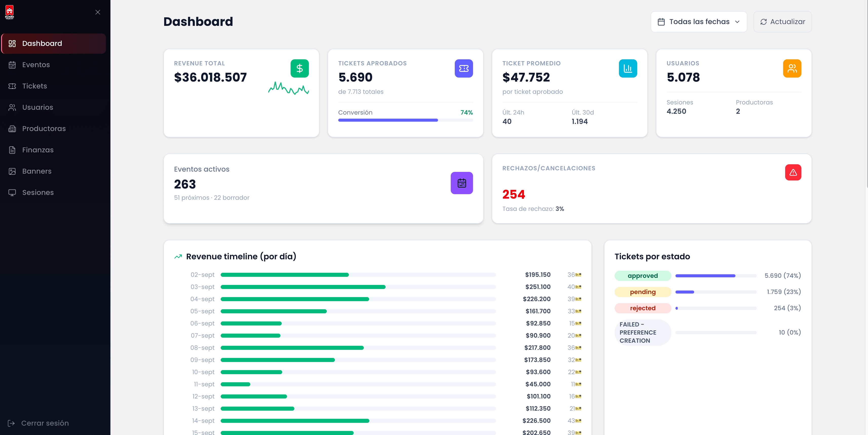This screenshot has height=435, width=868.
Task: Select Finanzas in the sidebar
Action: point(53,150)
